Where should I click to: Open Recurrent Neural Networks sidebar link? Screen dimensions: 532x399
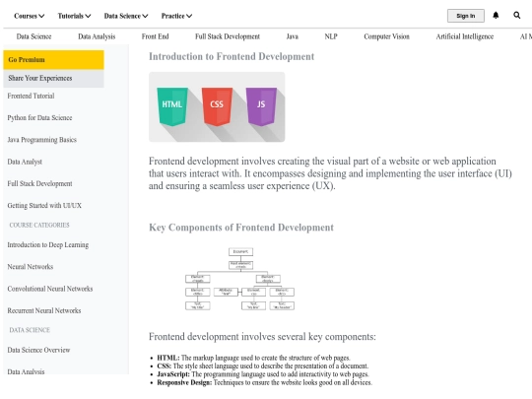[x=44, y=310]
